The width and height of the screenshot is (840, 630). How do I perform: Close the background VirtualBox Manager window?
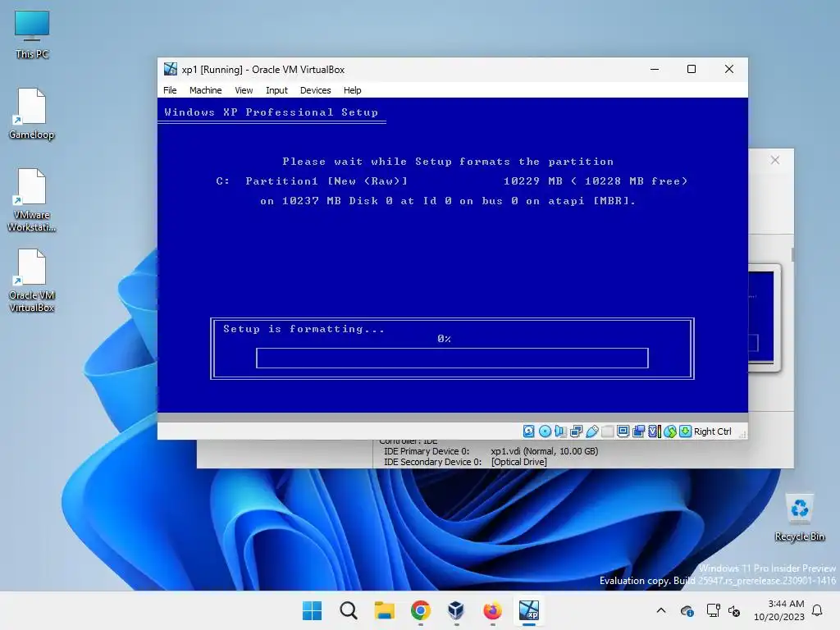coord(774,160)
